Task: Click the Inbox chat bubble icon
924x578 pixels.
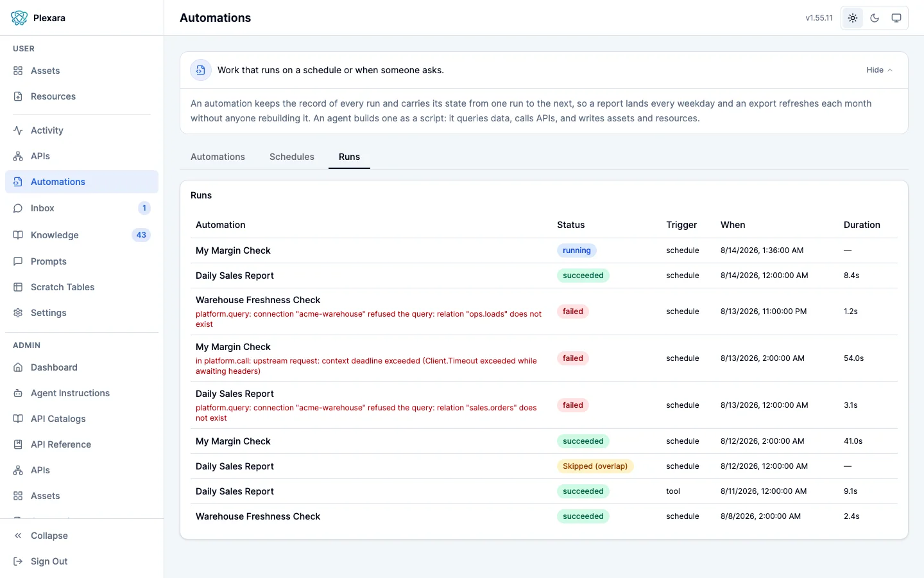Action: coord(18,208)
